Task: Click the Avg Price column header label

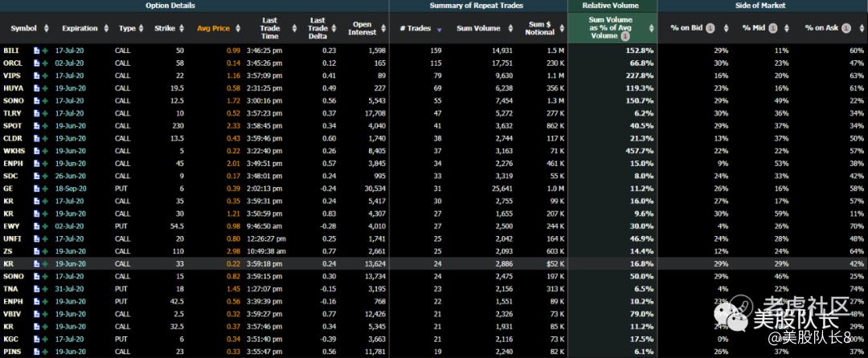Action: 213,28
